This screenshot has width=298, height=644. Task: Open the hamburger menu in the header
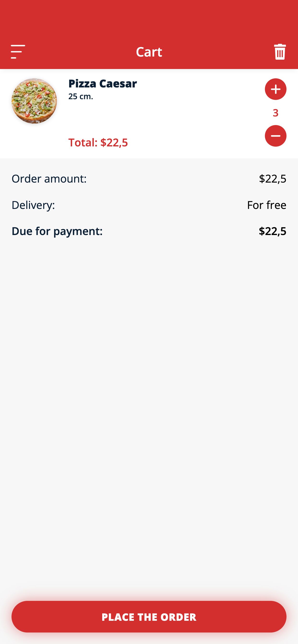coord(18,52)
